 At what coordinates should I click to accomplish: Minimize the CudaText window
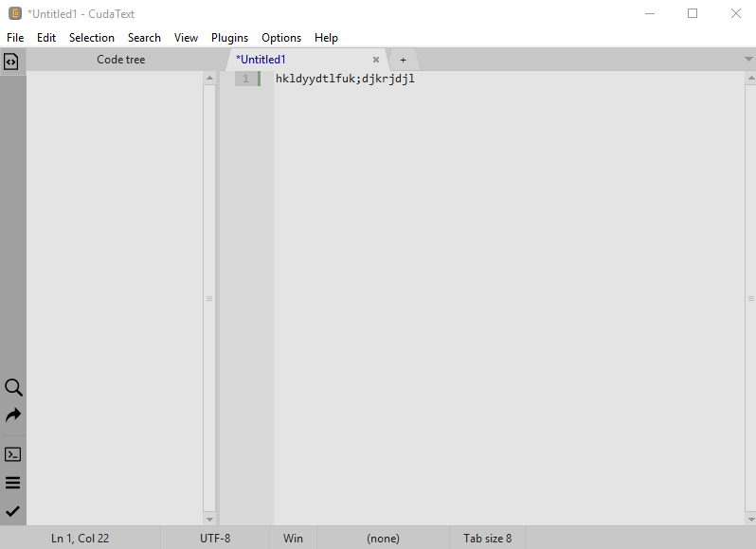pyautogui.click(x=650, y=13)
